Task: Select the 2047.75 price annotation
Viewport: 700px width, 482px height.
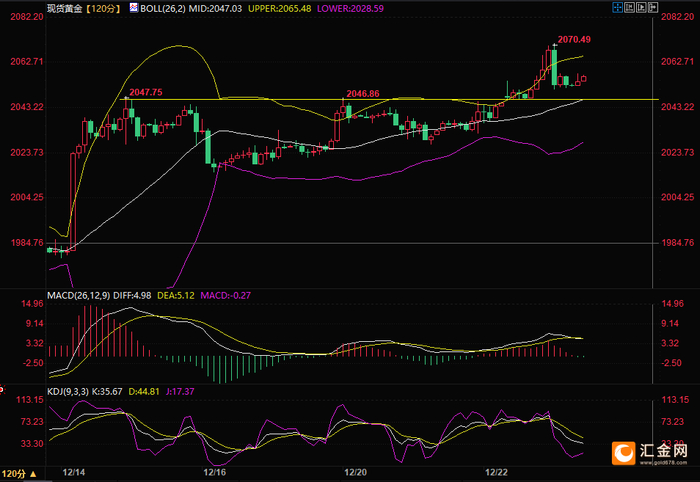Action: point(146,92)
